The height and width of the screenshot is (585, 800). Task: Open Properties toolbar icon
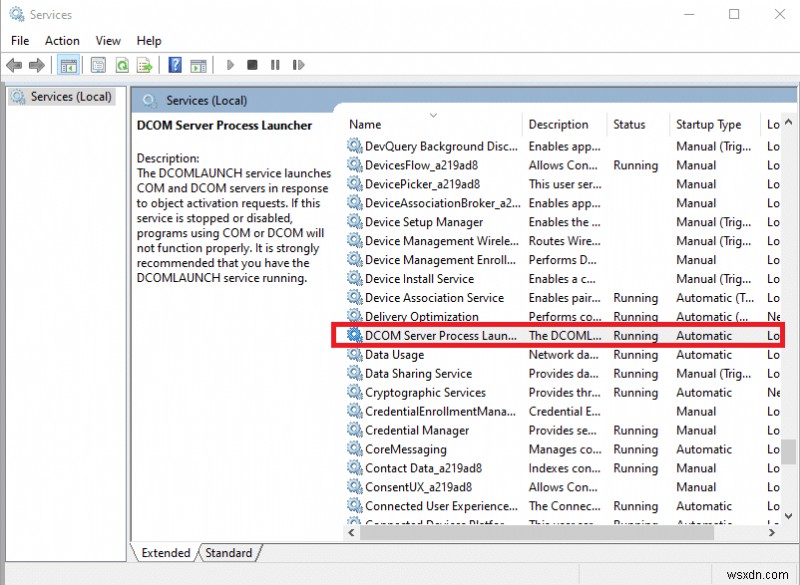point(98,65)
